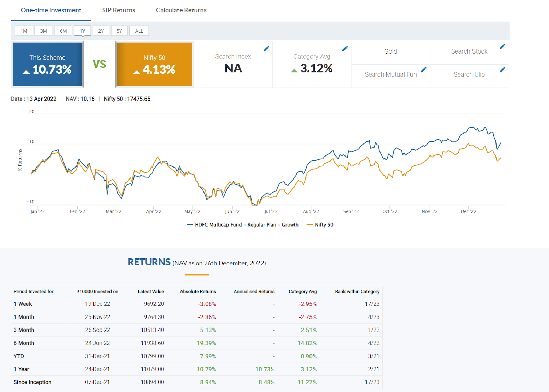Click the 11079.00 latest value cell
Screen dimensions: 549x392
coord(152,369)
